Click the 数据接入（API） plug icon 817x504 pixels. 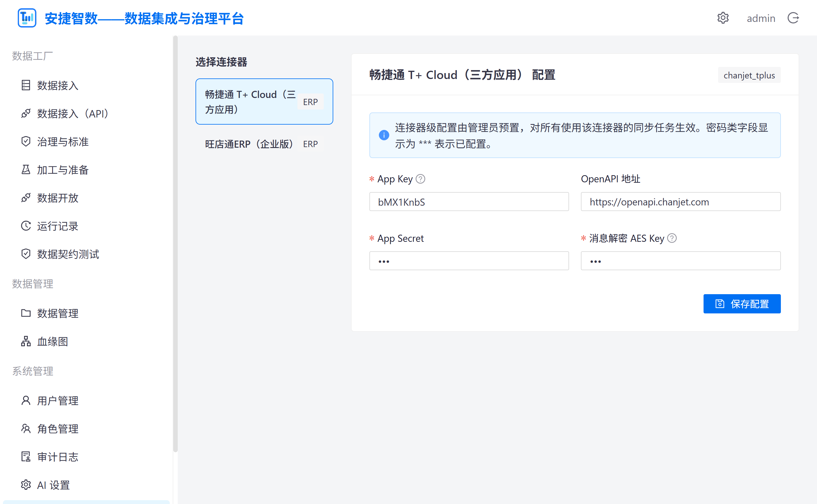pyautogui.click(x=26, y=114)
